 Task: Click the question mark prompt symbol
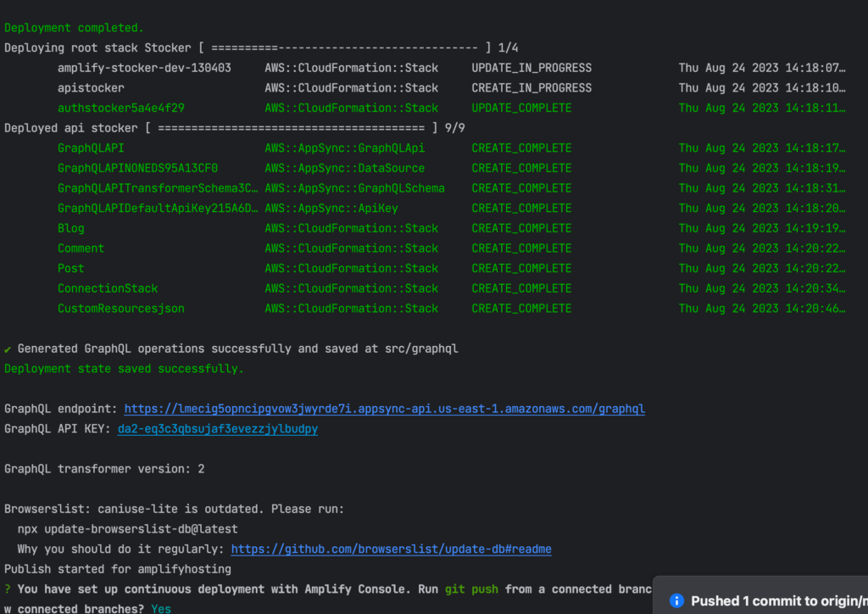(8, 589)
